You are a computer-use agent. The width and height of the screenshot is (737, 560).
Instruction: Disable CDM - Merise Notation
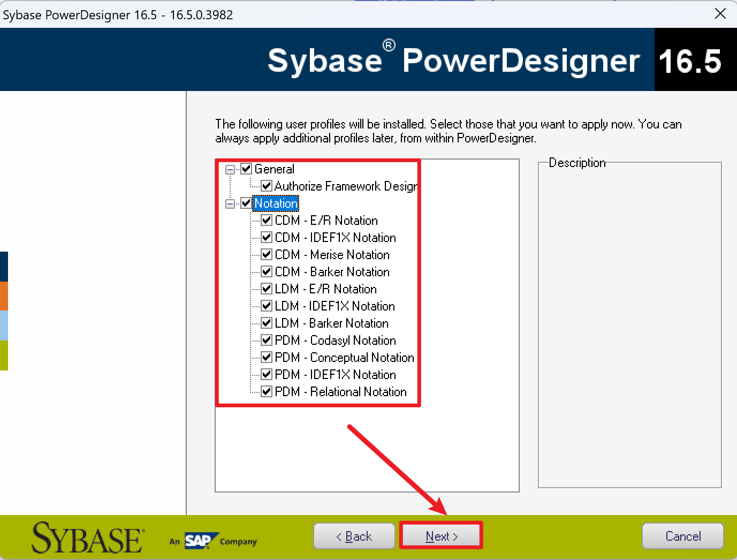pyautogui.click(x=267, y=254)
